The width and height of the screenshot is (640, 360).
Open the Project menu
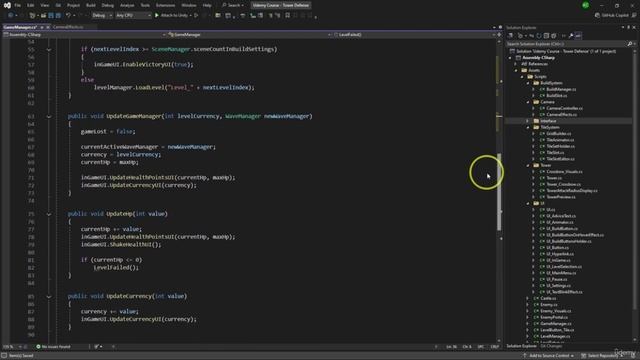[73, 5]
